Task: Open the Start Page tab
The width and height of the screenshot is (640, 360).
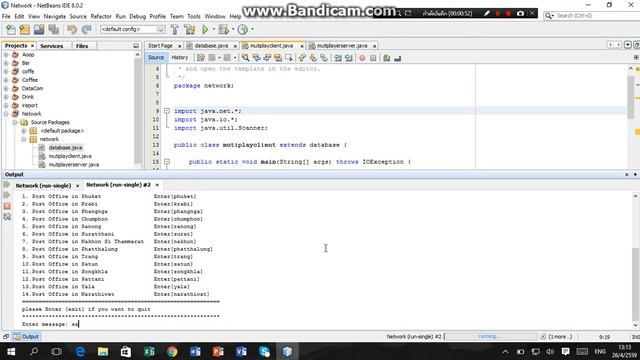Action: 160,46
